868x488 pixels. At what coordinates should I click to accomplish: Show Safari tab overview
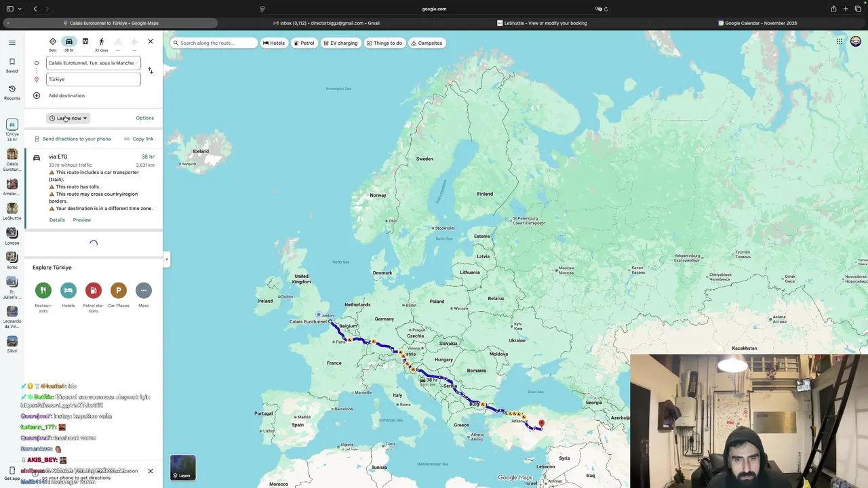click(x=858, y=9)
